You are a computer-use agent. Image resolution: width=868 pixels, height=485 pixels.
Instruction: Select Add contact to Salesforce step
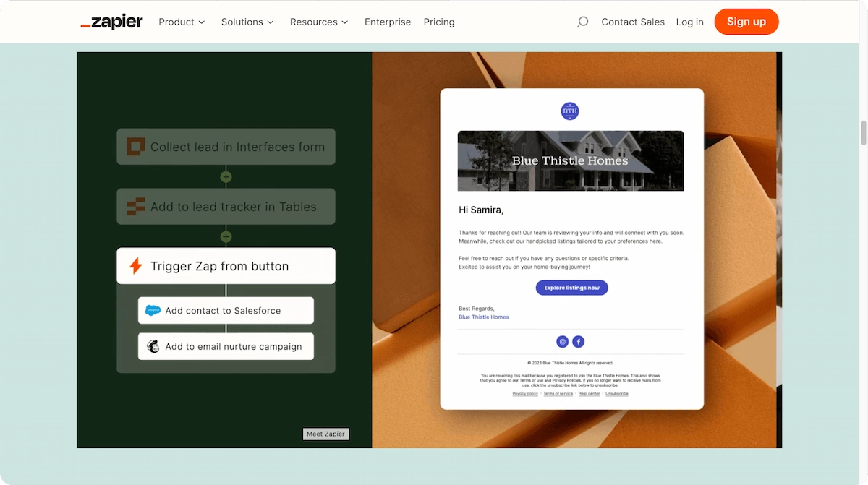pyautogui.click(x=226, y=310)
